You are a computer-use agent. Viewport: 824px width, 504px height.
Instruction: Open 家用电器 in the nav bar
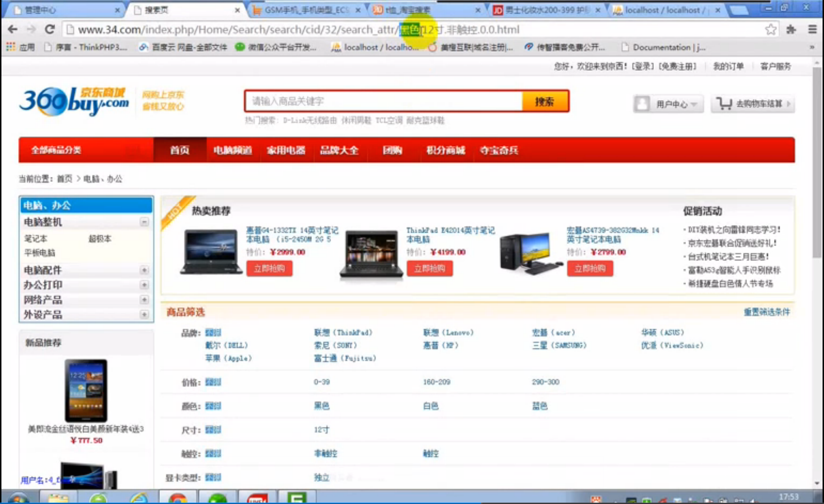click(x=286, y=150)
